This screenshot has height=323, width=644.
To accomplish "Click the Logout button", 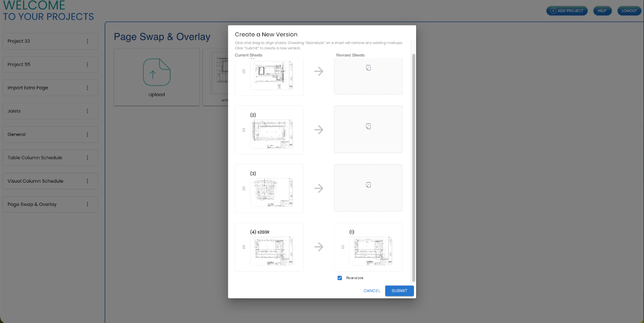I will [x=629, y=11].
